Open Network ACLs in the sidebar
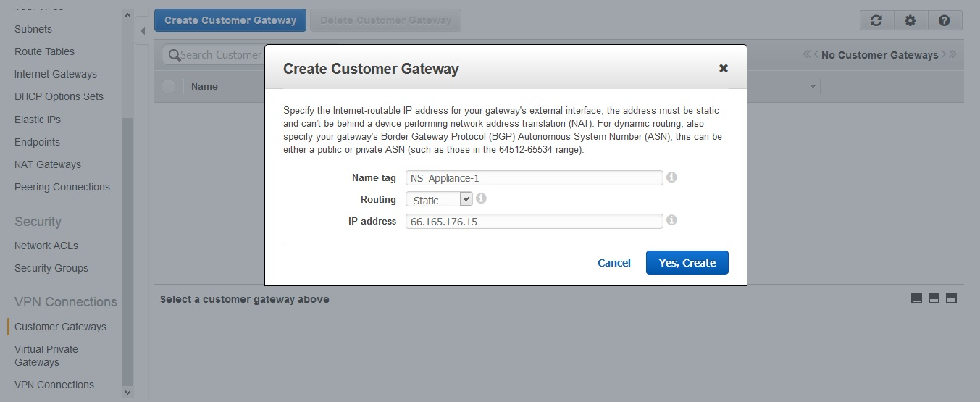This screenshot has height=402, width=980. click(x=46, y=246)
